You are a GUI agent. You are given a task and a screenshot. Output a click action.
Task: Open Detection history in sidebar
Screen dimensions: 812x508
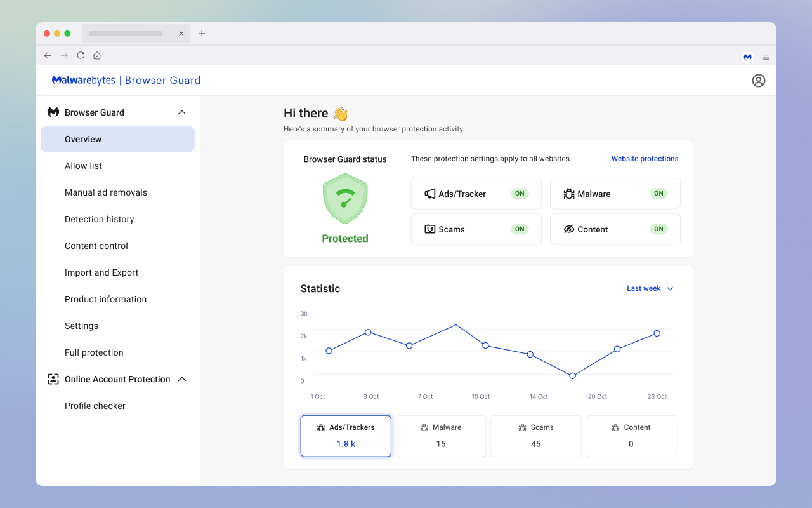tap(99, 219)
